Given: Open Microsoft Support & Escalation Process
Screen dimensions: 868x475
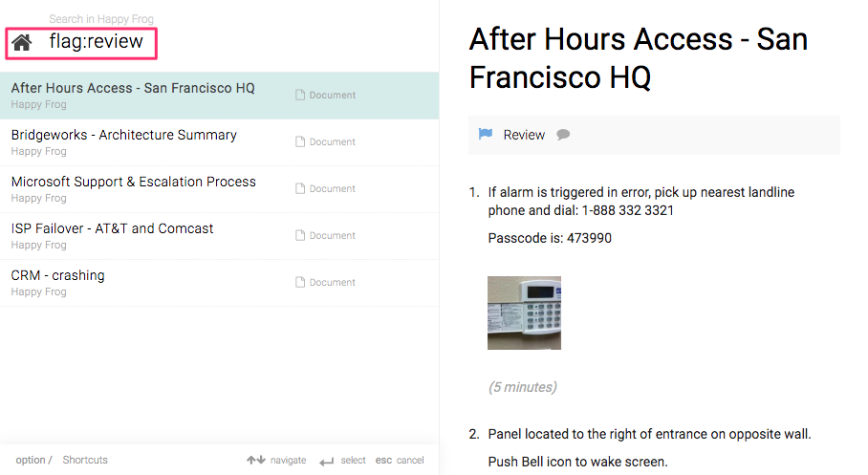Looking at the screenshot, I should pyautogui.click(x=134, y=182).
